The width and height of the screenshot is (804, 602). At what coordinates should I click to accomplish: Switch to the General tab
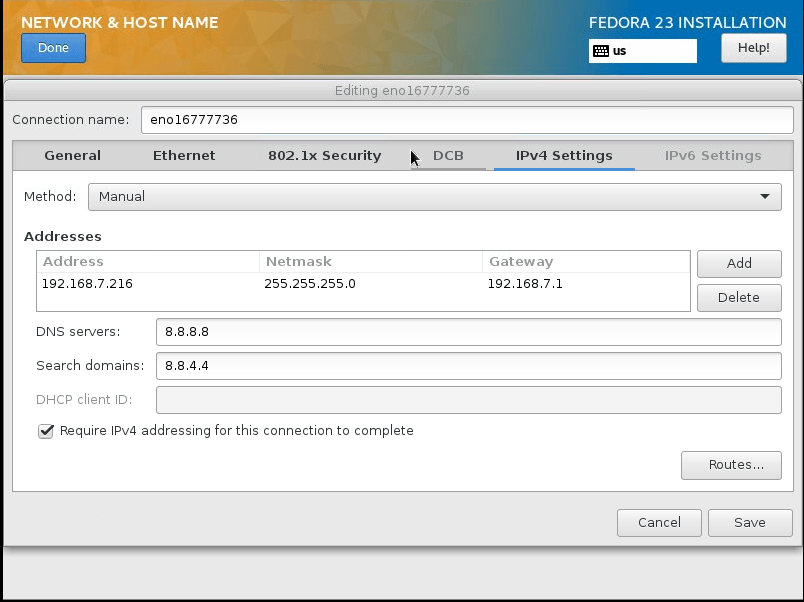pyautogui.click(x=72, y=155)
